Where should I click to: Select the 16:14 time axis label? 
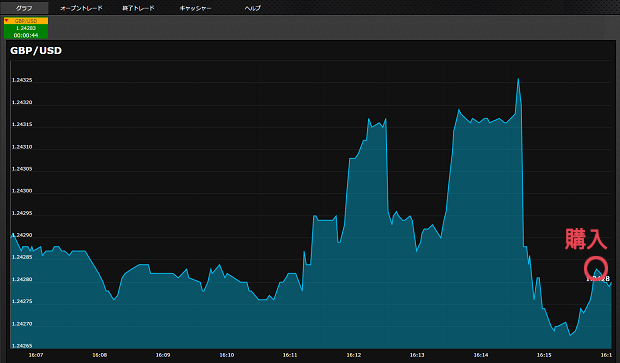pyautogui.click(x=480, y=355)
